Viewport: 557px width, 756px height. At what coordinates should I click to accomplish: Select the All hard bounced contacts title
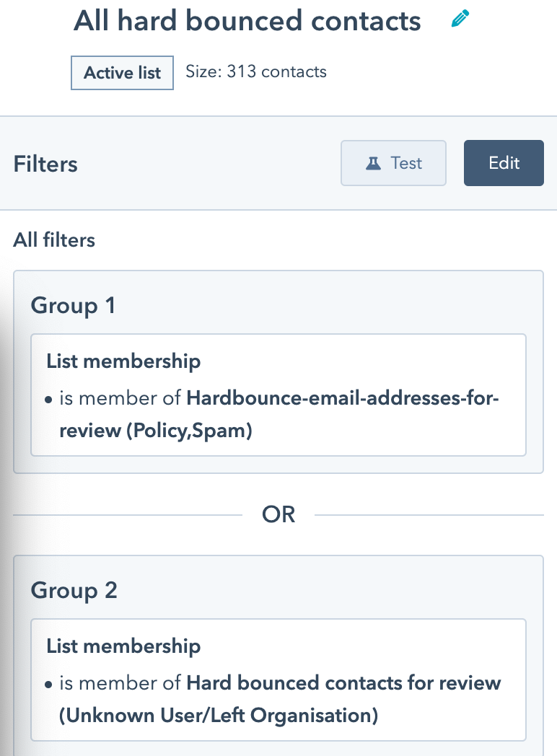click(x=247, y=21)
